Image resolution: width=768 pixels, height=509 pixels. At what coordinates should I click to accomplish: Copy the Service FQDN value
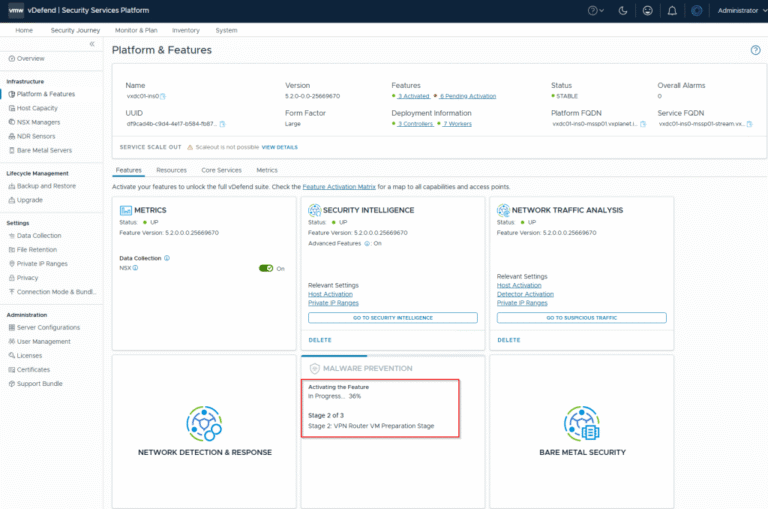click(749, 124)
